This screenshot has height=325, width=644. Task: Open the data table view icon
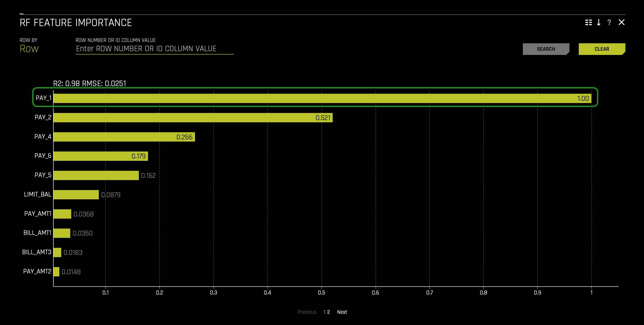[x=588, y=23]
